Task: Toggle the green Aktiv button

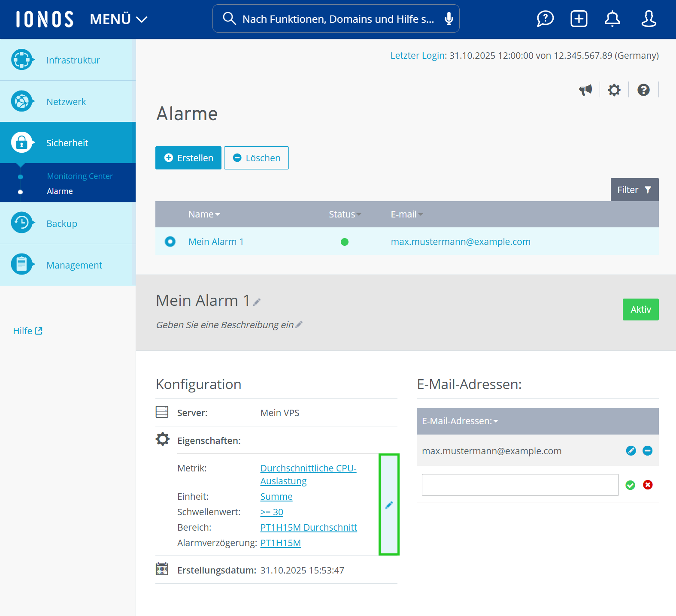Action: [640, 309]
